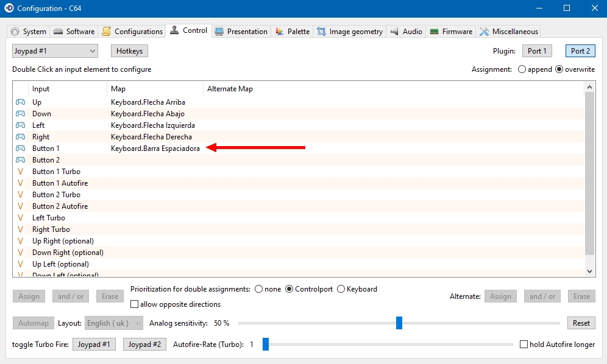Viewport: 607px width, 364px height.
Task: Click the V icon beside Right Turbo
Action: 21,229
